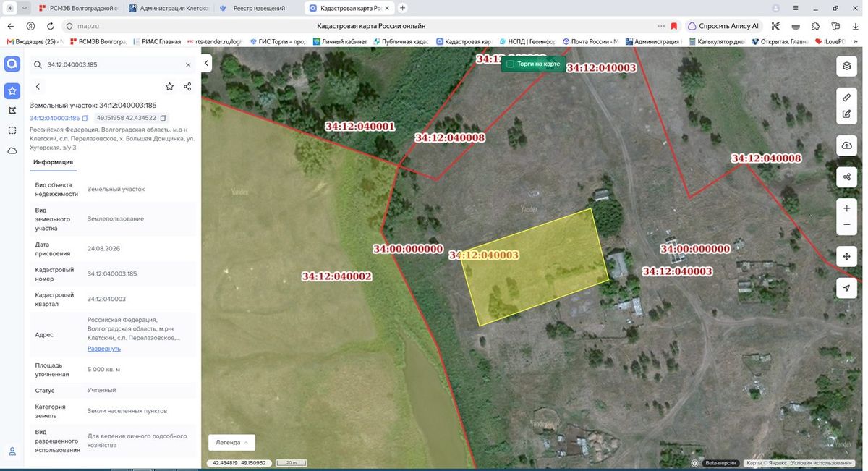Clear the search field with X
Image resolution: width=868 pixels, height=471 pixels.
click(188, 64)
